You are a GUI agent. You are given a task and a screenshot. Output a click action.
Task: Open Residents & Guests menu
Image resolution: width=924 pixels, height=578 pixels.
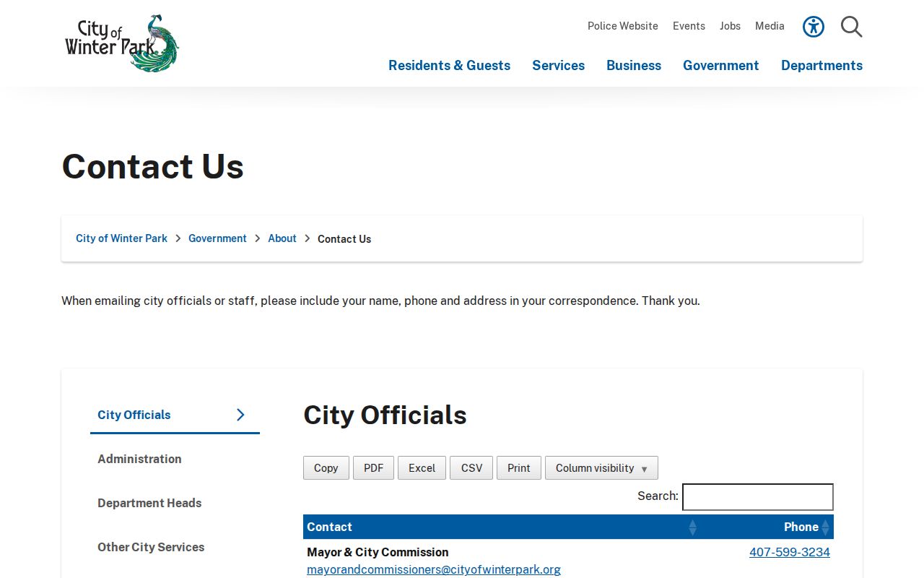click(x=449, y=66)
